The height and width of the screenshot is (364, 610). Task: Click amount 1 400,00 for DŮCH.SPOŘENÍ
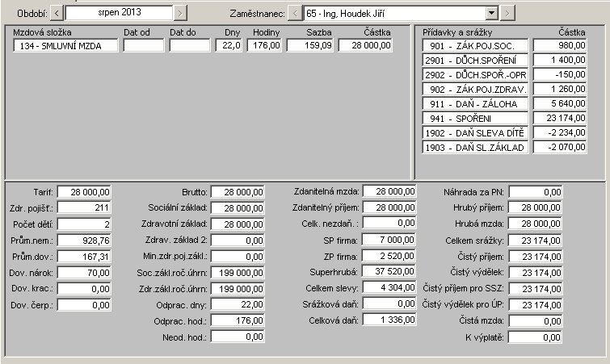point(560,60)
